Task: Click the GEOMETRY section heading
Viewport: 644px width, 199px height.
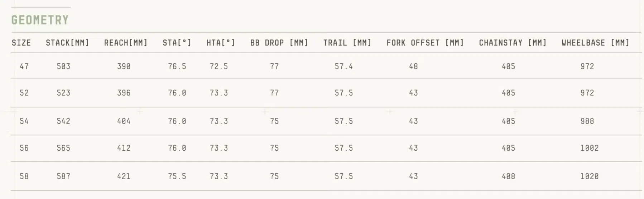Action: pyautogui.click(x=40, y=20)
